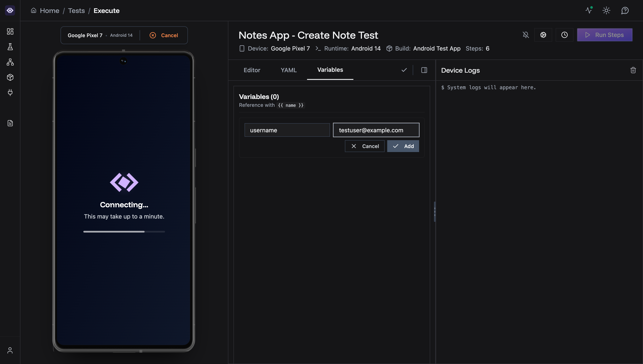Screen dimensions: 643x364
Task: Toggle the light/dark theme sun icon
Action: [x=606, y=10]
